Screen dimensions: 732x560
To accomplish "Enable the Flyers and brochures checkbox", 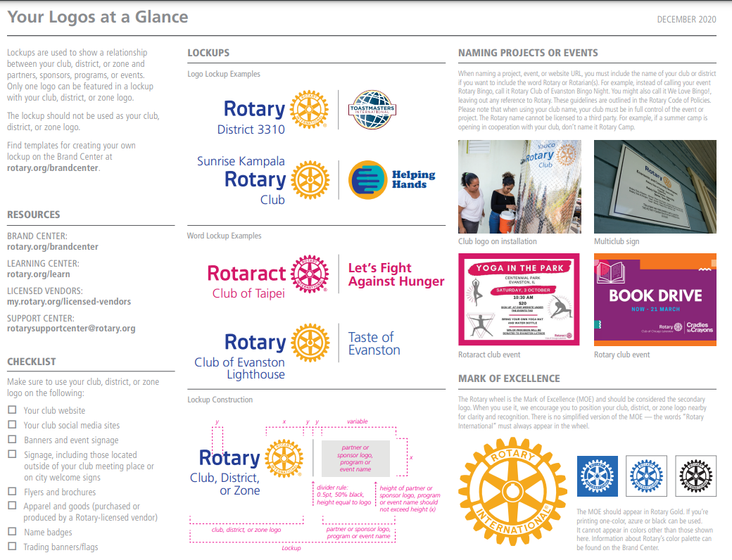I will point(11,492).
